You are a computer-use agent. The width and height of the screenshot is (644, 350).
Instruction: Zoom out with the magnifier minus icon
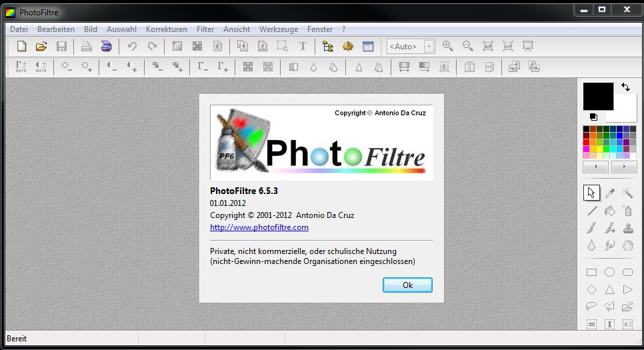(x=468, y=47)
